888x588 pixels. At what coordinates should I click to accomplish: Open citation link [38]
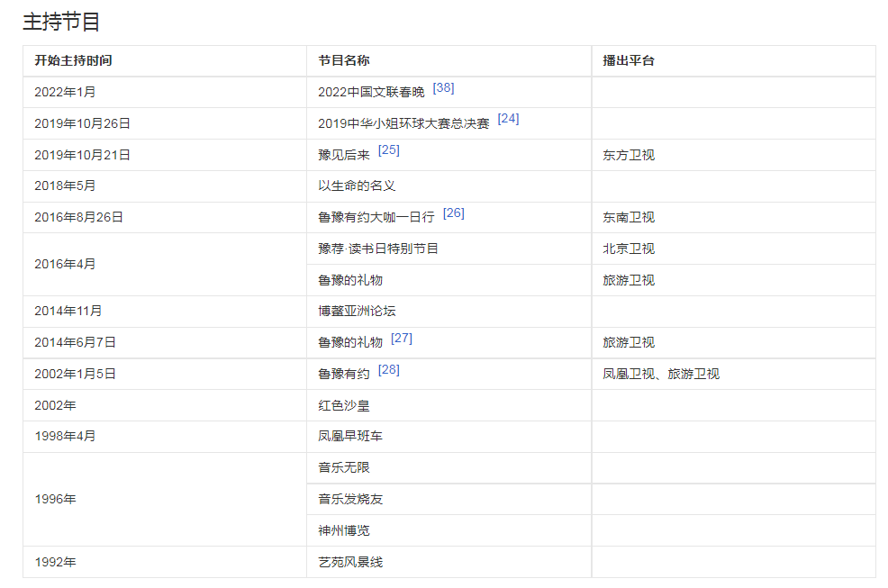tap(443, 88)
